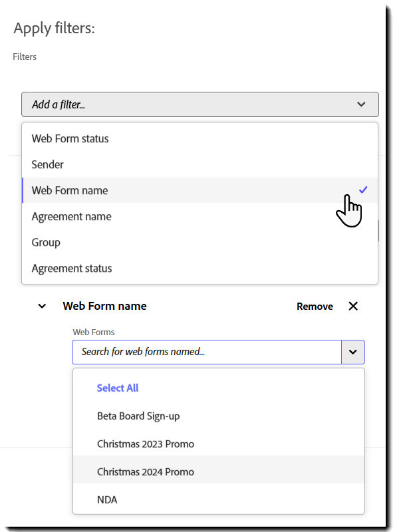Viewport: 399px width, 532px height.
Task: Click the "Remove" link for the filter
Action: 315,306
